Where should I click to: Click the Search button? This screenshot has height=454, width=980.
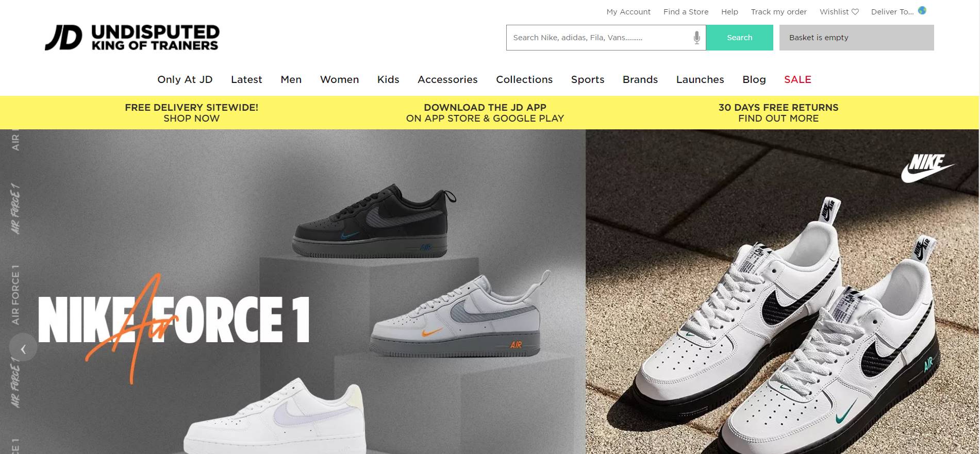coord(739,38)
